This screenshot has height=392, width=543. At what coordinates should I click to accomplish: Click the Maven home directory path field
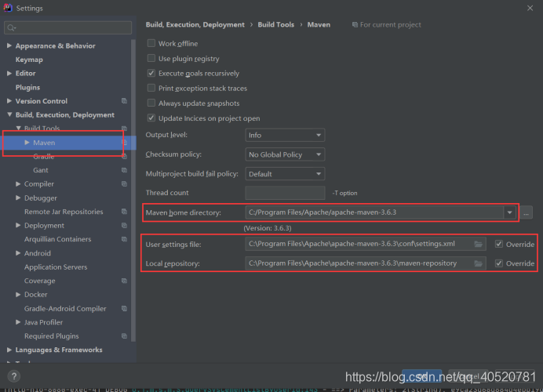pos(374,212)
